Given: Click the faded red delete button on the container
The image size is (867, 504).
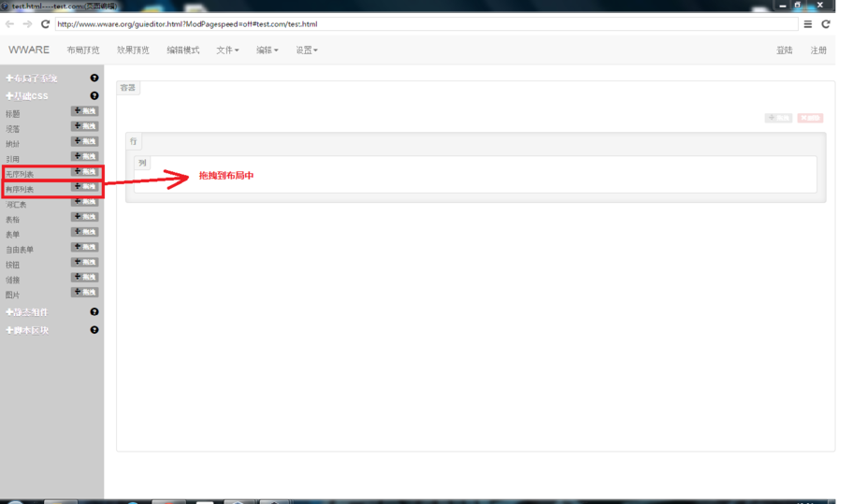Looking at the screenshot, I should (810, 118).
